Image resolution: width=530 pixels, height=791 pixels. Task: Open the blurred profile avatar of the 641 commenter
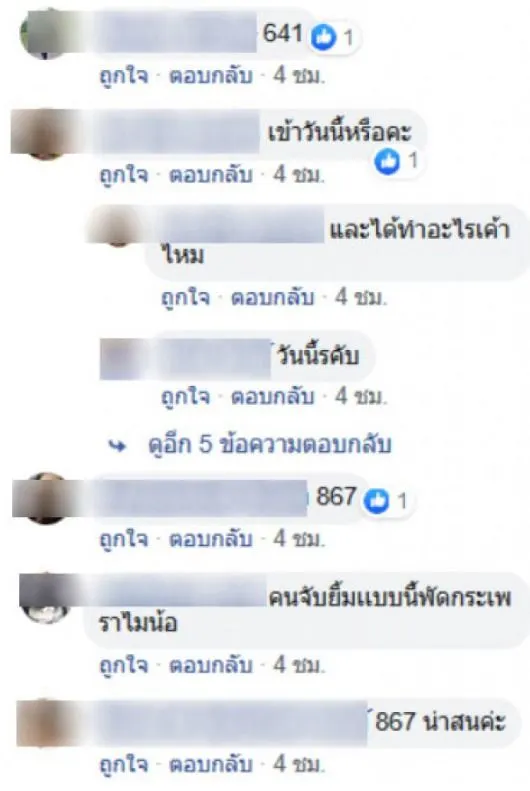click(x=43, y=34)
